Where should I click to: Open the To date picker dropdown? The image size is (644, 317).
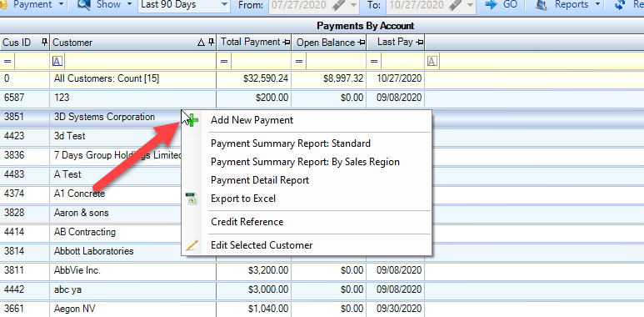(x=471, y=5)
